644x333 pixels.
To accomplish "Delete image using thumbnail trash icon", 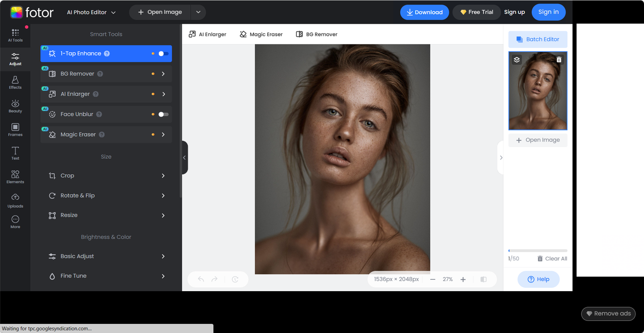I will pyautogui.click(x=559, y=59).
